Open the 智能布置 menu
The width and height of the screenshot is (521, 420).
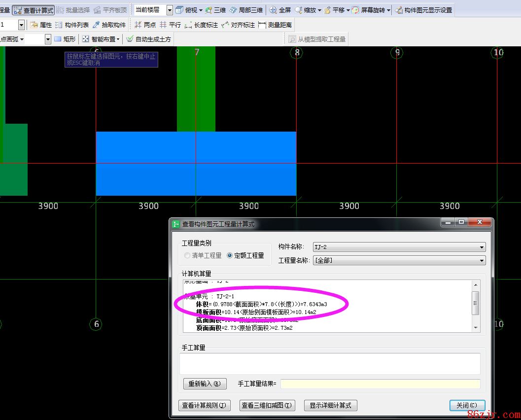pyautogui.click(x=101, y=39)
